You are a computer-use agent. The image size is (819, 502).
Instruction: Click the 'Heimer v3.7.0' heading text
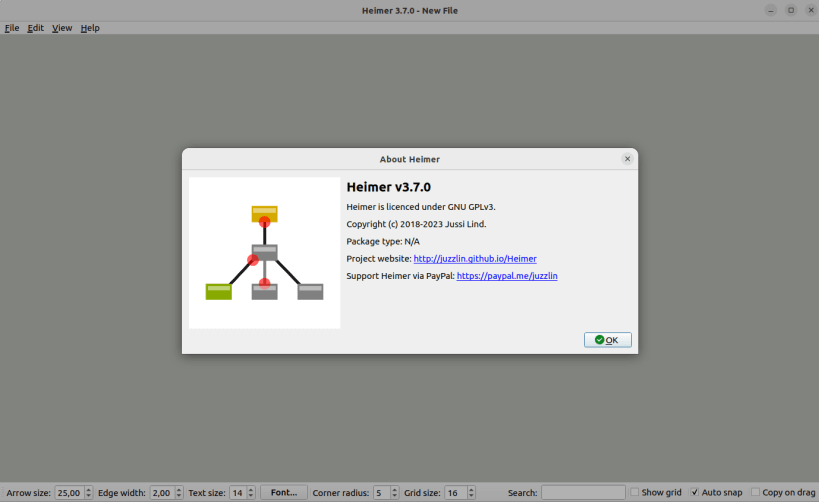point(389,187)
